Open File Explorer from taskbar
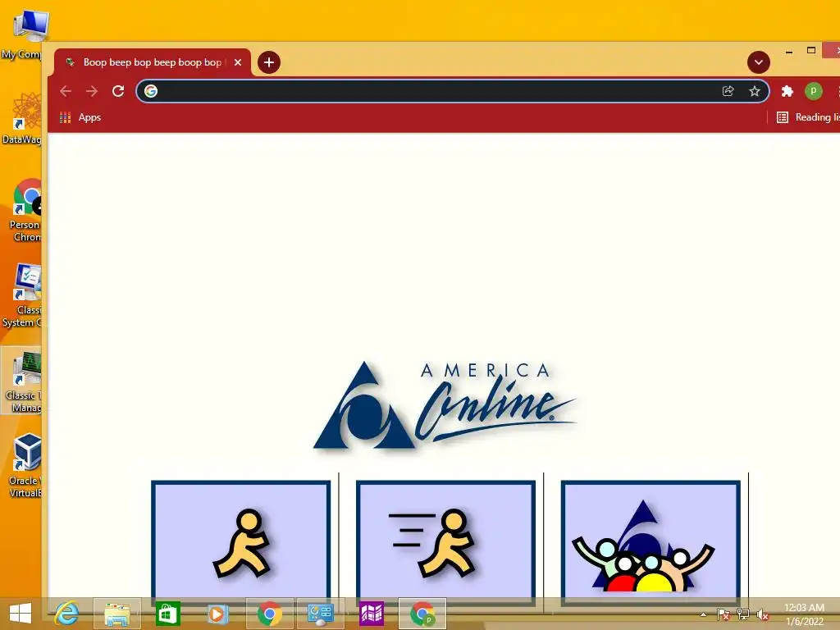This screenshot has width=840, height=630. click(x=117, y=614)
